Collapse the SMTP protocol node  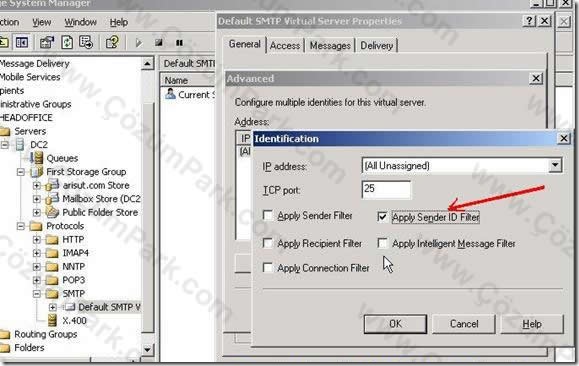click(37, 294)
